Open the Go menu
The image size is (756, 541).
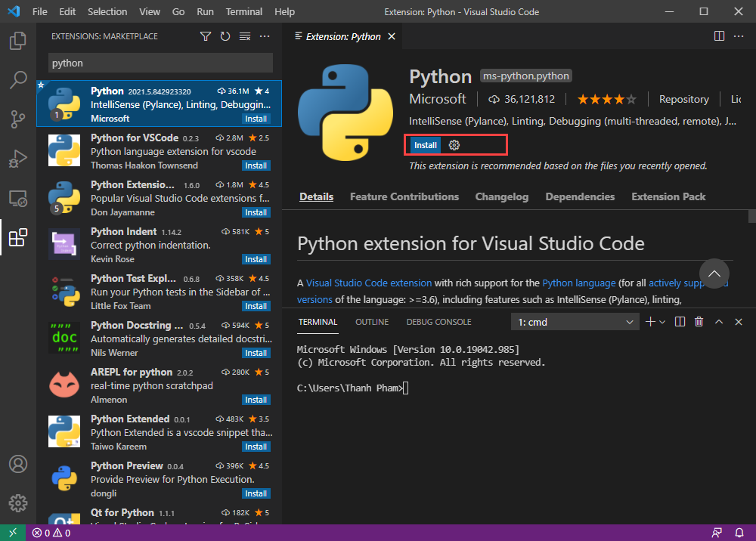pyautogui.click(x=178, y=11)
